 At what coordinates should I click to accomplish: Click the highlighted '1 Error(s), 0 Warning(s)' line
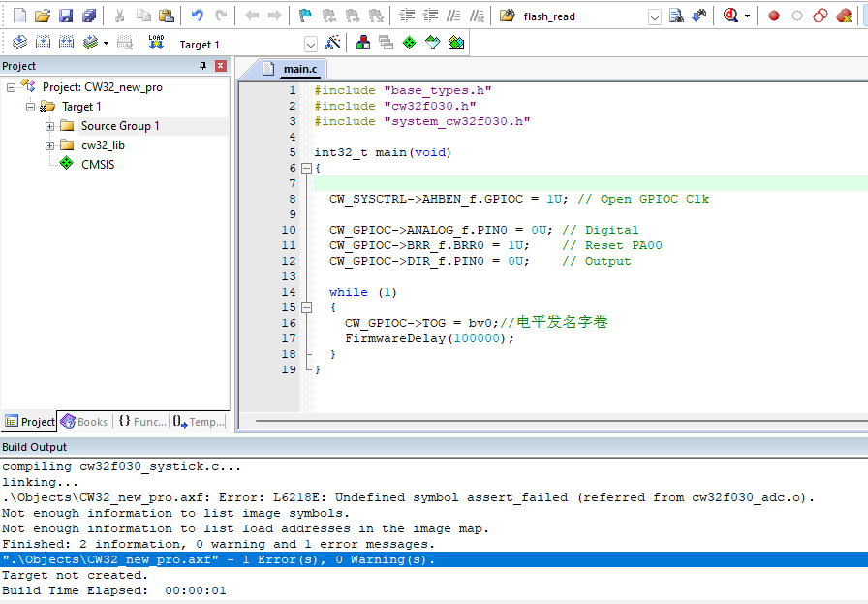coord(434,559)
